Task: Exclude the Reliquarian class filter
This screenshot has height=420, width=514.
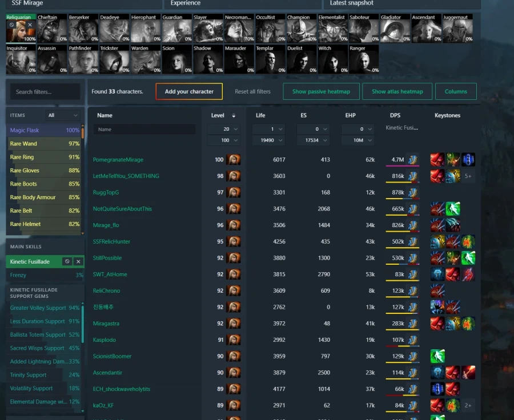Action: click(12, 25)
